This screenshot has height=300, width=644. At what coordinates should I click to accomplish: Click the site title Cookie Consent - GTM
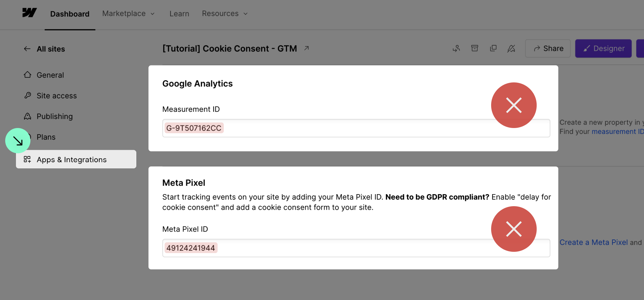pyautogui.click(x=230, y=49)
